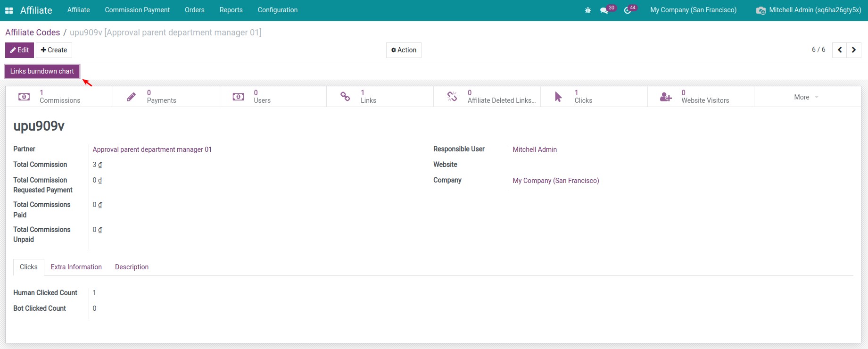Open the activities clock icon
Screen dimensions: 868x349
coord(628,10)
